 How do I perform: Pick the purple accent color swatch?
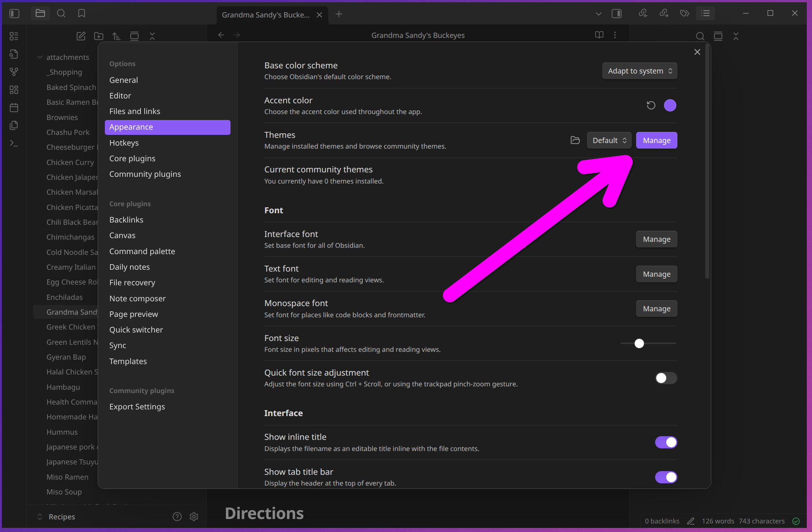point(670,106)
